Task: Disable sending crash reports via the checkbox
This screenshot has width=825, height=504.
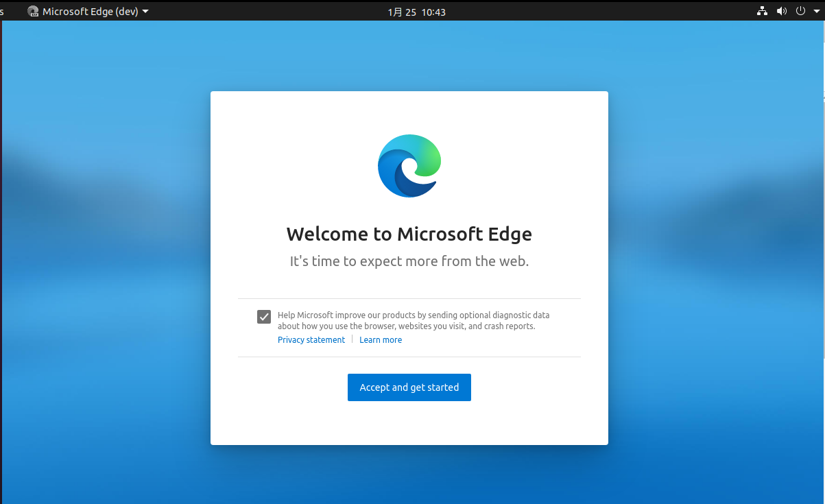Action: [264, 317]
